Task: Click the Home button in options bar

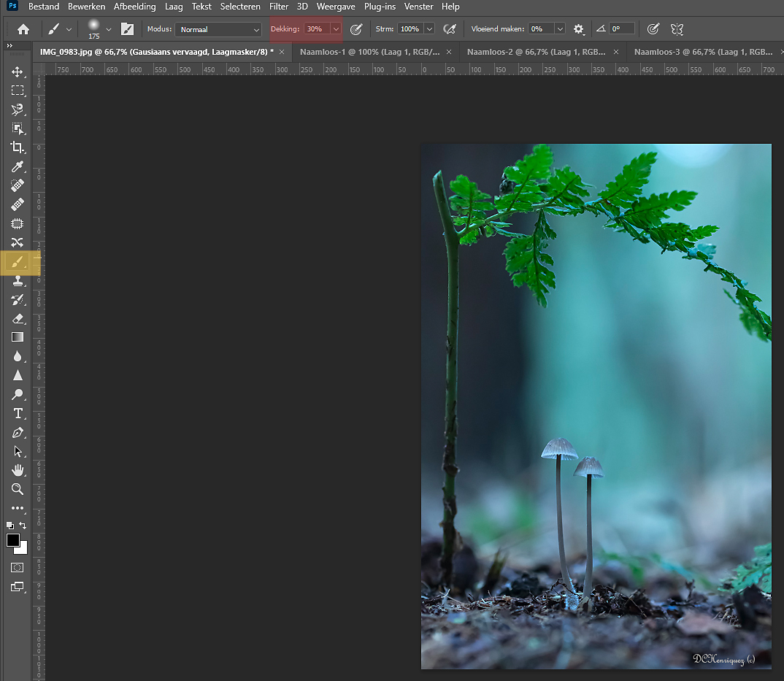Action: click(x=23, y=29)
